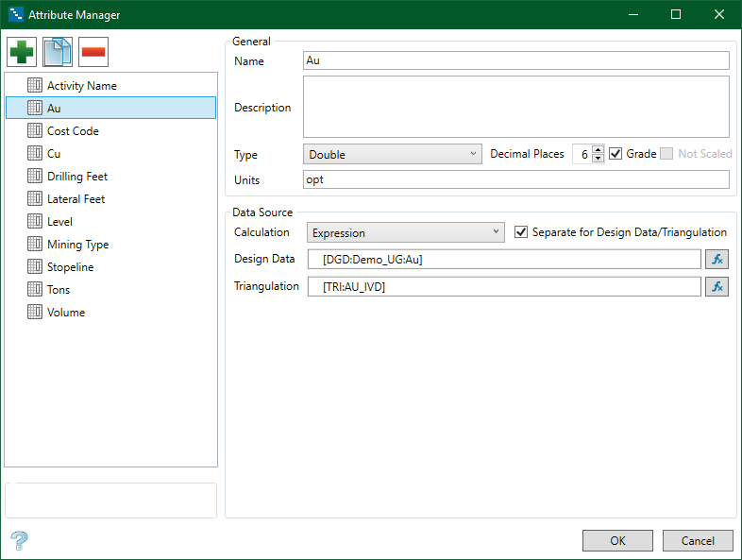Open the Triangulation expression editor fx button
Viewport: 742px width, 560px height.
click(x=717, y=286)
